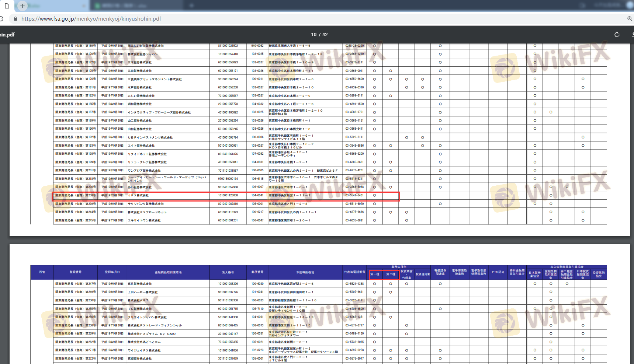This screenshot has height=364, width=634.
Task: Click the rotate page icon
Action: point(617,35)
